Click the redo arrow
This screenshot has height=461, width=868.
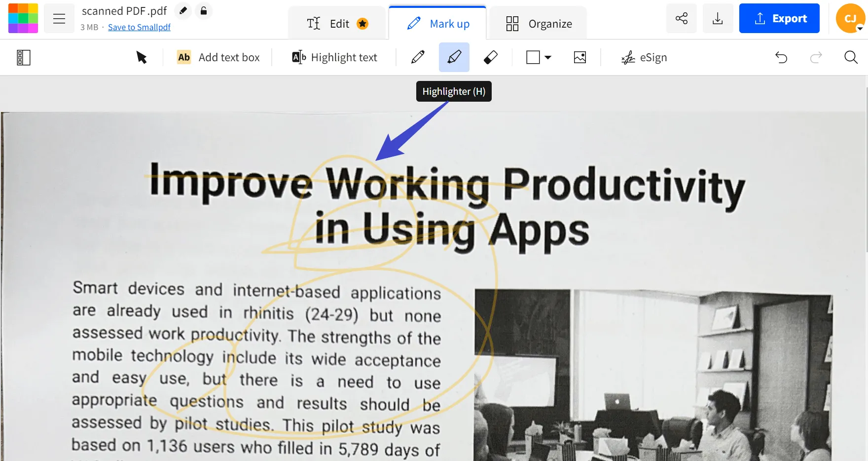(816, 57)
